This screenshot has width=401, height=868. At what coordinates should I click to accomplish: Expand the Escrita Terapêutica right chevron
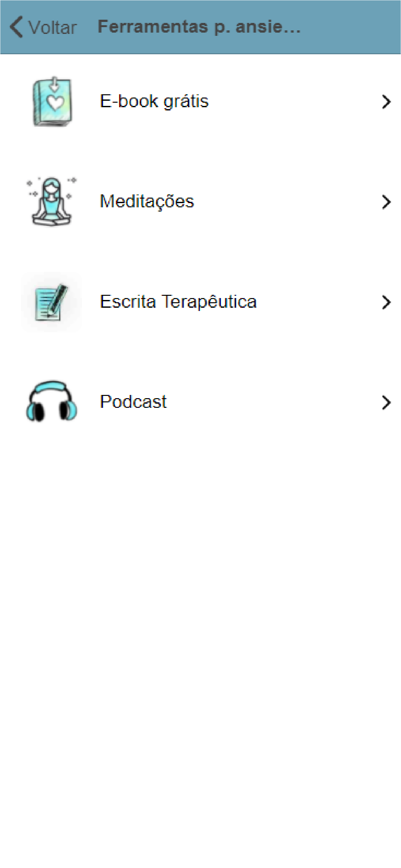pyautogui.click(x=386, y=302)
